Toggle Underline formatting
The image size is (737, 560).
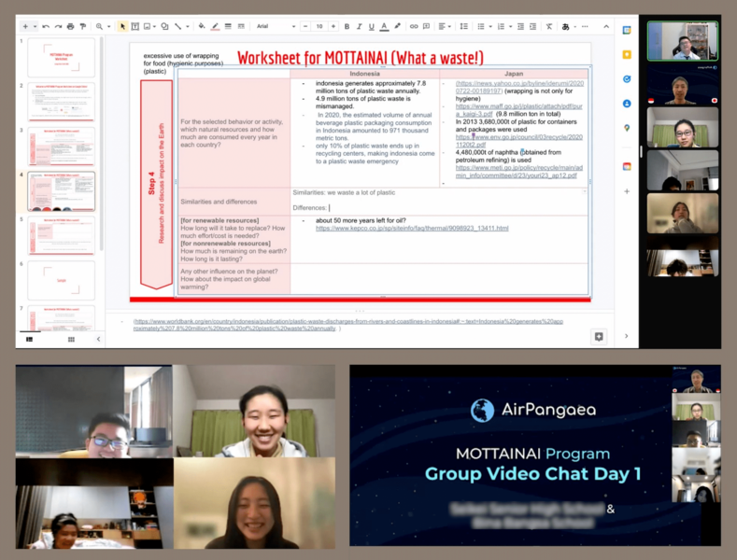371,26
